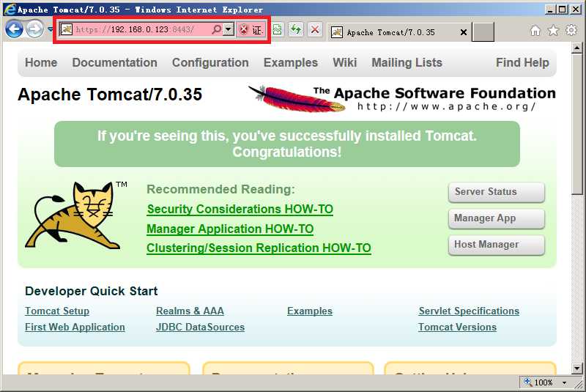Click the Developer Quick Start heading
This screenshot has width=586, height=392.
91,291
